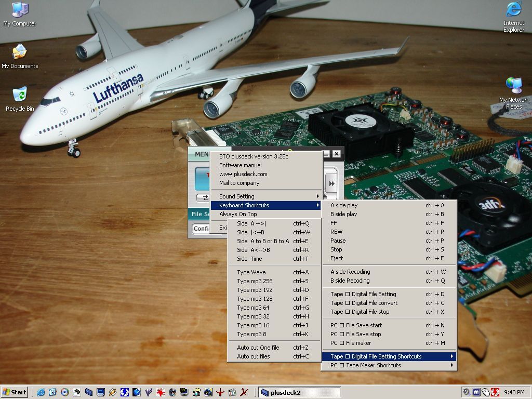
Task: Select BTO plusdeck version 3.25c entry
Action: [265, 156]
